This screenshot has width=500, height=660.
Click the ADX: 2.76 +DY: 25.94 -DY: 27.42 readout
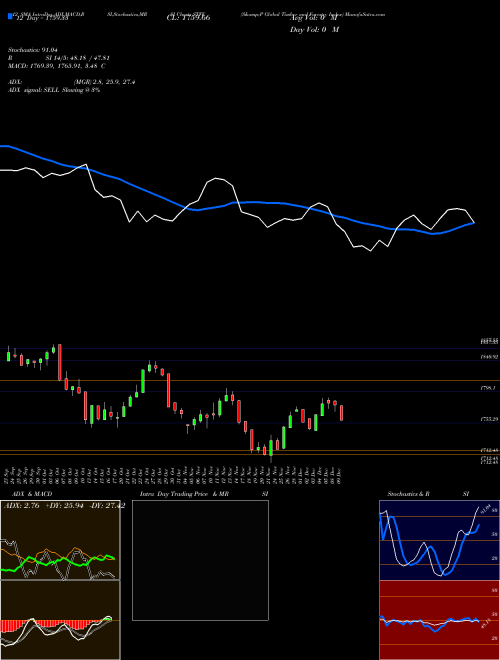pyautogui.click(x=64, y=506)
